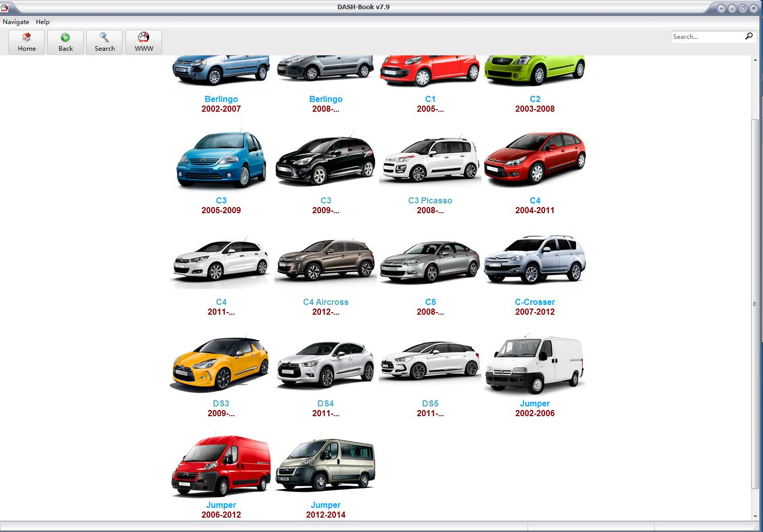
Task: Open the Search tool from the toolbar
Action: [104, 42]
